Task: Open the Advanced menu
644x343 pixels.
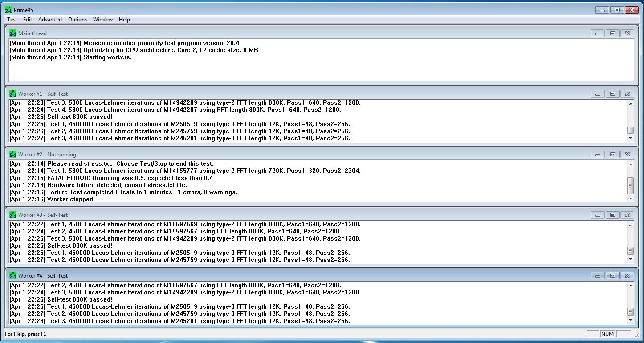Action: tap(50, 20)
